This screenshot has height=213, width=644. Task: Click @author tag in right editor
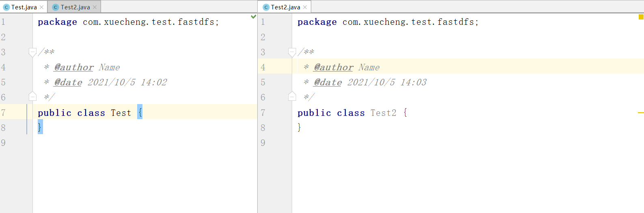(x=334, y=67)
